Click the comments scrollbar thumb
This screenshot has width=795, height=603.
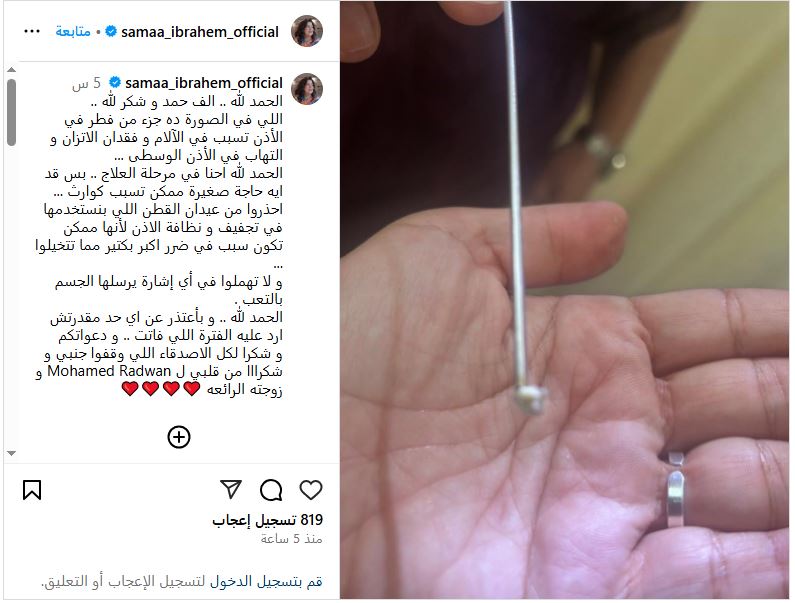pyautogui.click(x=12, y=113)
